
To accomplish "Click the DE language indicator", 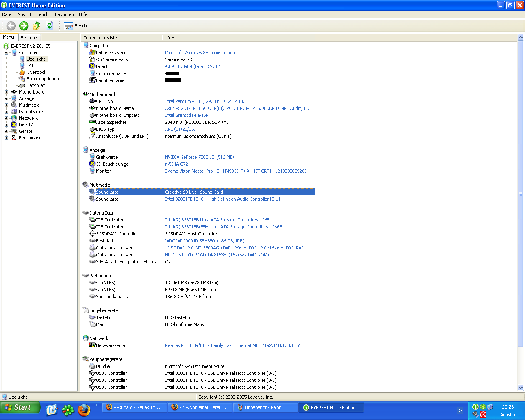I will tap(460, 411).
